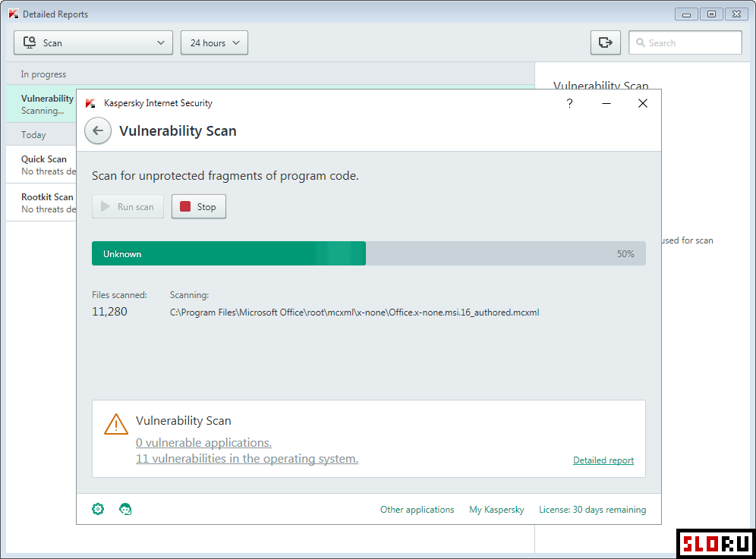Open settings via the gear icon
Screen dimensions: 756x559
tap(98, 509)
